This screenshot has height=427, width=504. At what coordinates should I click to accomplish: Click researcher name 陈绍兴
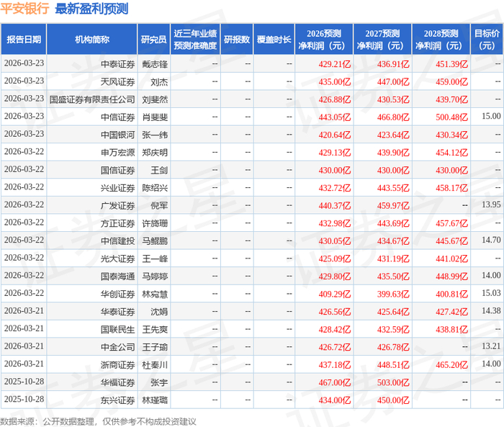pyautogui.click(x=155, y=188)
